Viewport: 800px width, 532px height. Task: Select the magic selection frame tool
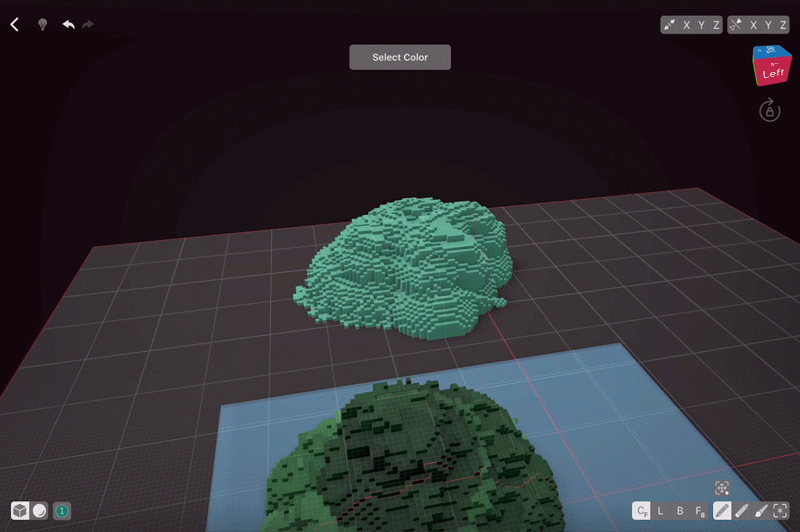[781, 511]
